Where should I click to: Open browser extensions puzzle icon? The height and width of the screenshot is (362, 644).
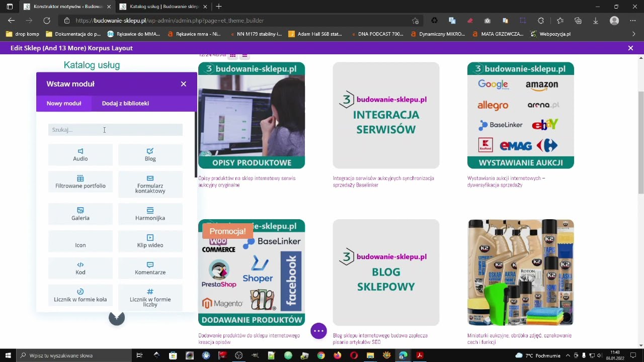click(x=541, y=21)
